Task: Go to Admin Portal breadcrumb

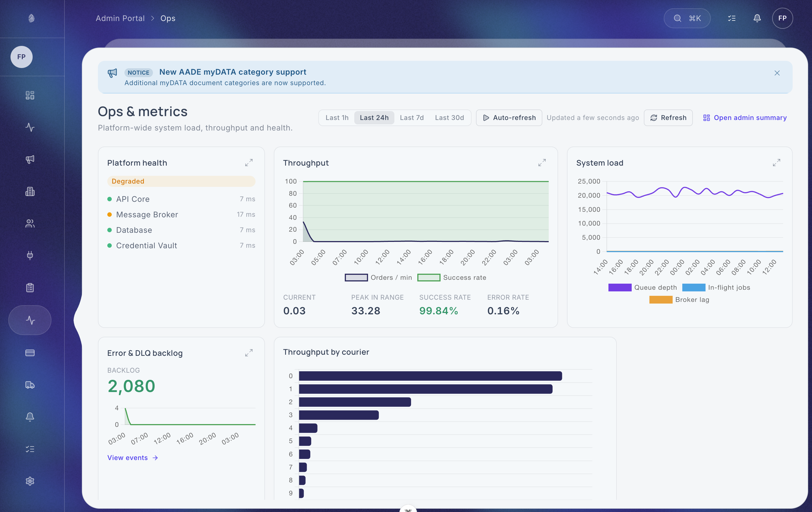Action: click(x=120, y=18)
